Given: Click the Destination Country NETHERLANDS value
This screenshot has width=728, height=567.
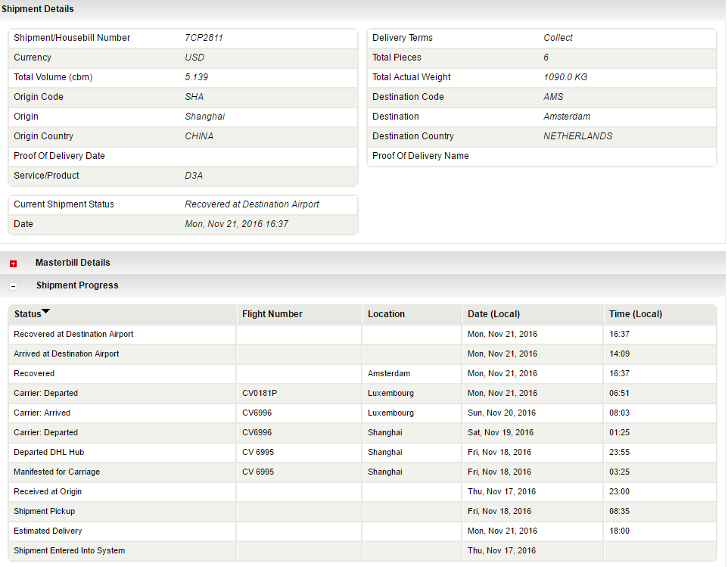Looking at the screenshot, I should tap(577, 136).
